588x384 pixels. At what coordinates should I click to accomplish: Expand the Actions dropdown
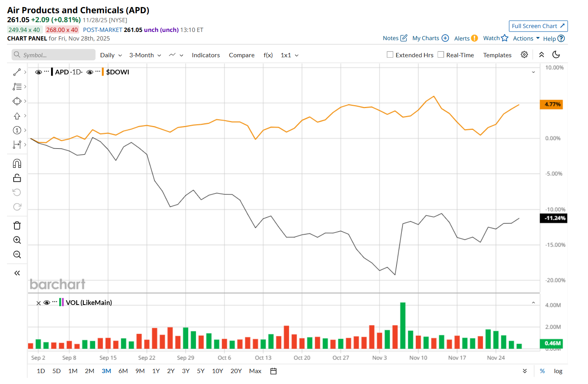[x=526, y=38]
